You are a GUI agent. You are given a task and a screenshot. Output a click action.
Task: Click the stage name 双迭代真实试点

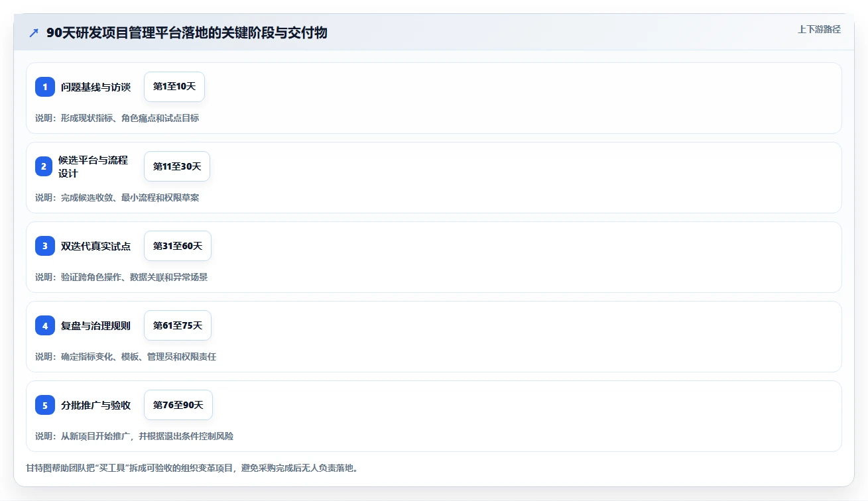click(95, 246)
